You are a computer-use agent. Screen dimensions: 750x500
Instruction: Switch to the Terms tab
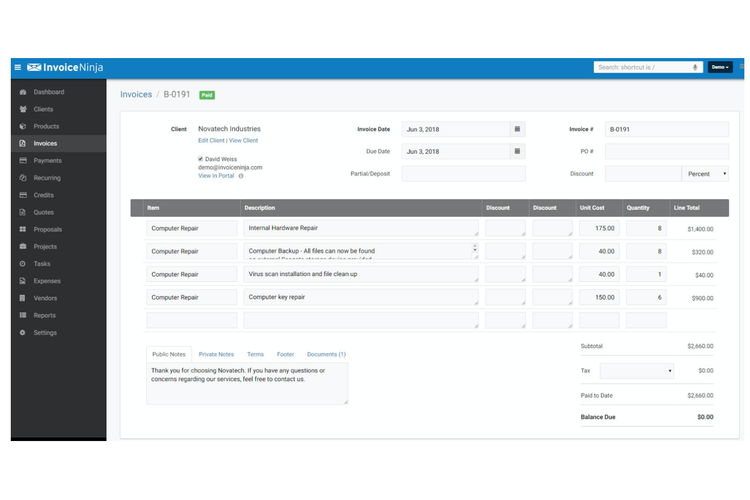coord(255,355)
